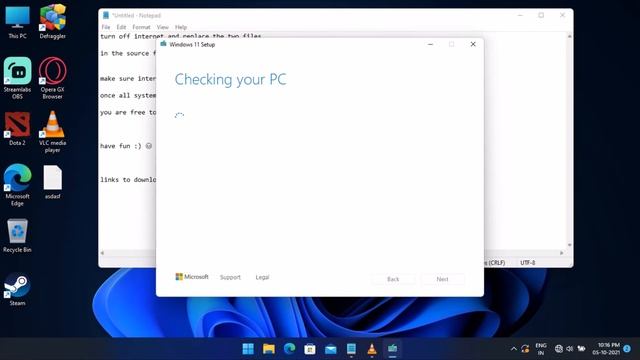640x360 pixels.
Task: Select the Steam desktop shortcut
Action: point(17,289)
